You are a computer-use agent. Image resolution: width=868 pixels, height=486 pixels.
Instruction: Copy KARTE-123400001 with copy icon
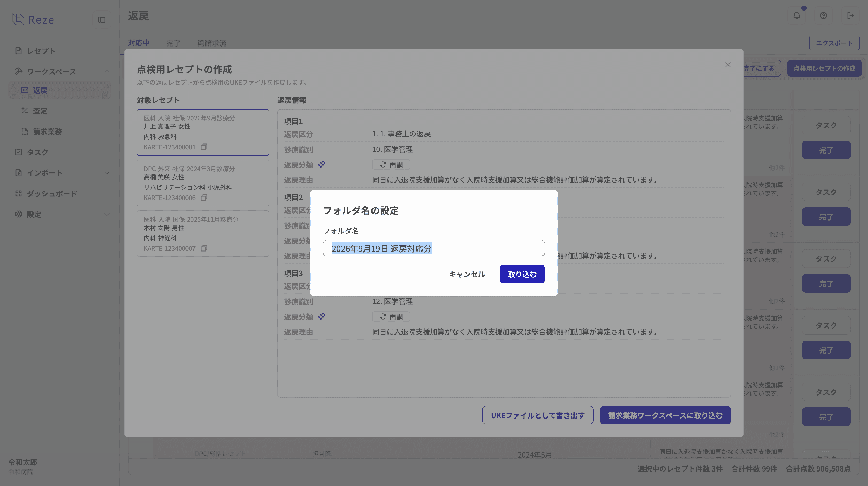click(204, 147)
